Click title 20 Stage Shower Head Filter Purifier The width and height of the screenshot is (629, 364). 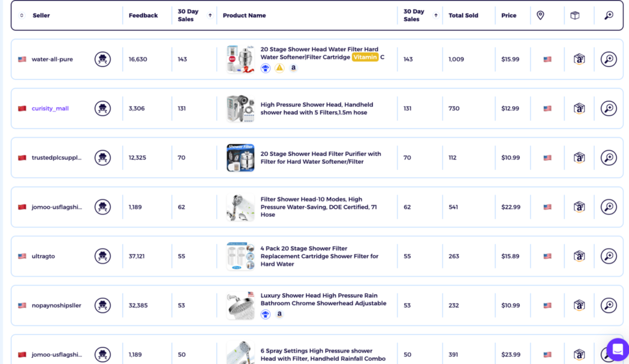[x=321, y=158]
